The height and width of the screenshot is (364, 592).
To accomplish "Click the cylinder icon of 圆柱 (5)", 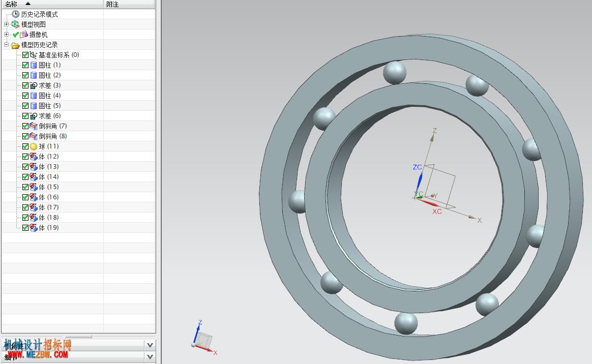I will pos(34,106).
